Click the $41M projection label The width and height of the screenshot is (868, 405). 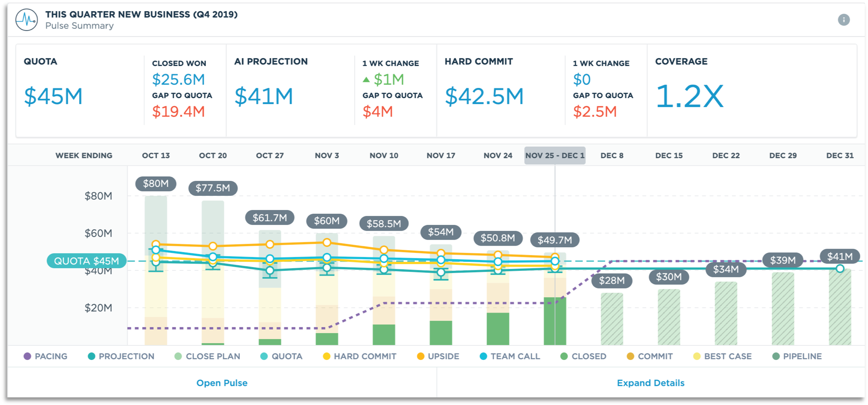[x=840, y=256]
